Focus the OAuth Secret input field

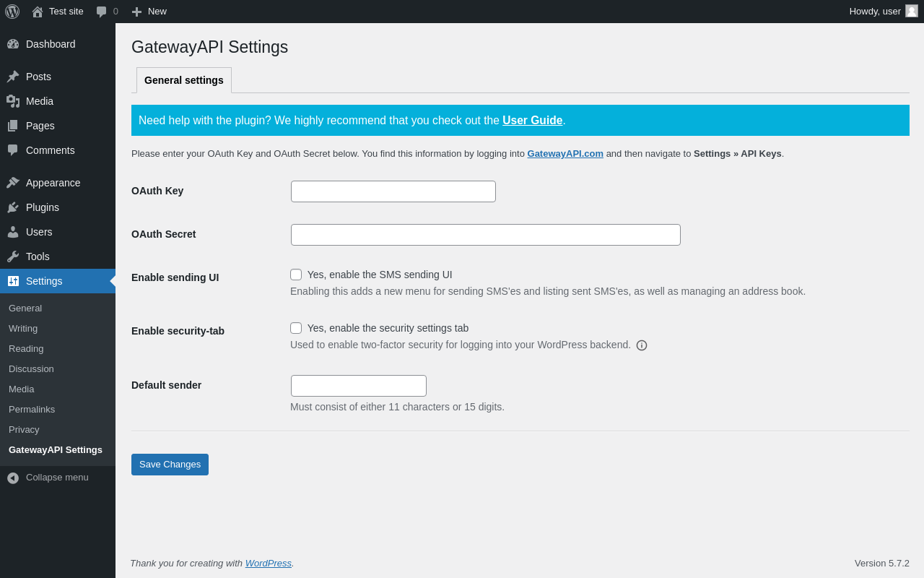click(486, 235)
